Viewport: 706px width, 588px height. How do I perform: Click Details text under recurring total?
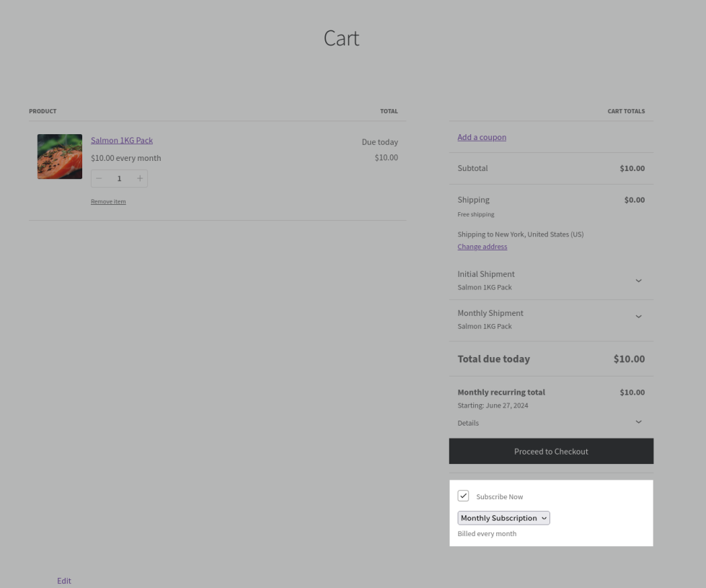pyautogui.click(x=468, y=423)
